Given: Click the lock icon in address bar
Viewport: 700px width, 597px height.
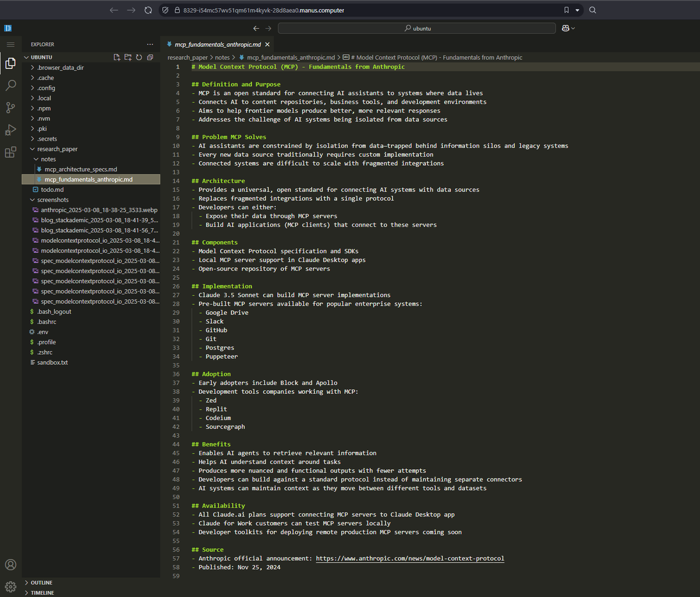Looking at the screenshot, I should click(x=176, y=10).
